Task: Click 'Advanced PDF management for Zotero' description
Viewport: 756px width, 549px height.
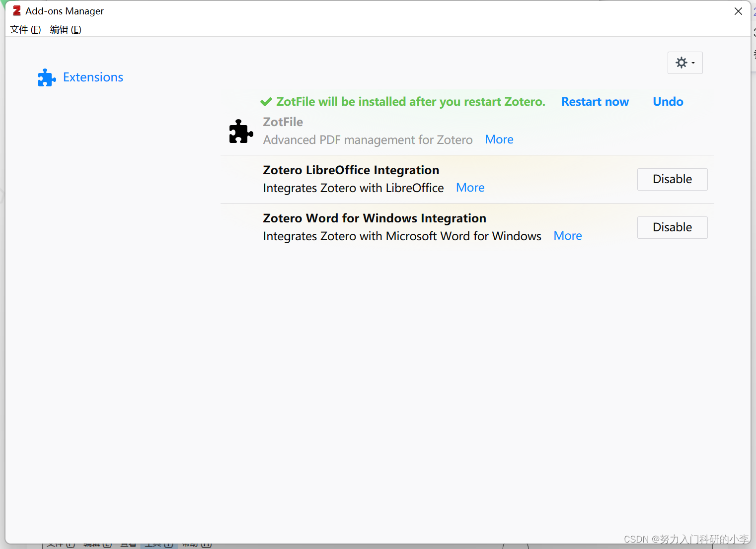Action: 368,140
